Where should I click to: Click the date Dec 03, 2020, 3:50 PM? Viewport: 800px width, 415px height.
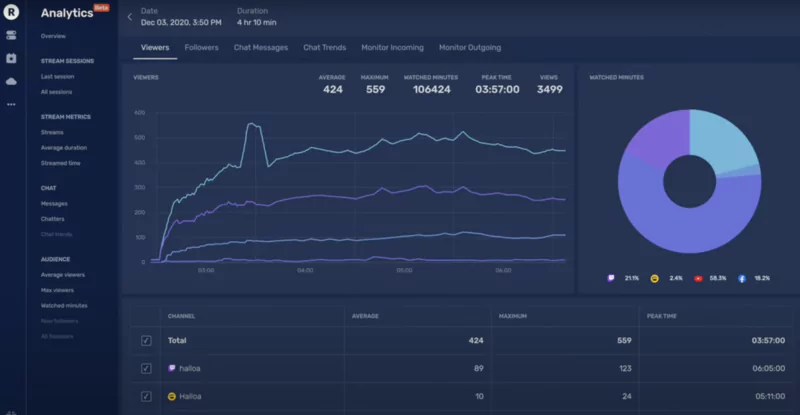pos(181,22)
